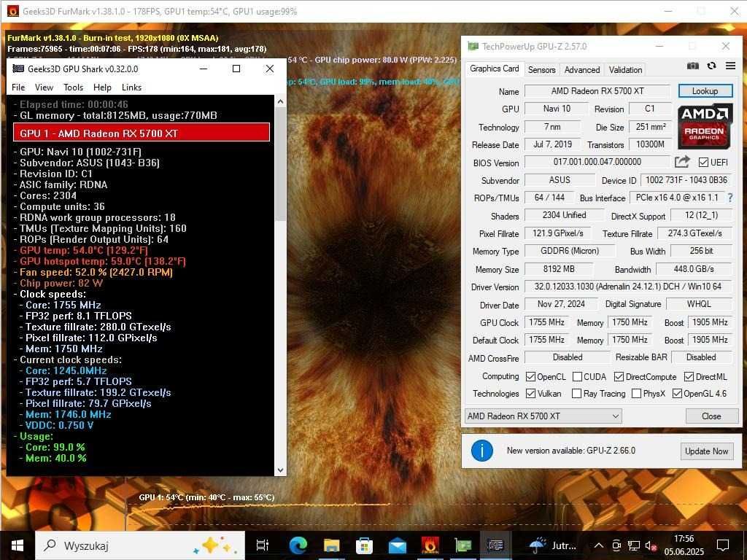This screenshot has height=560, width=747.
Task: Toggle the DirectCompute checkbox
Action: tap(619, 377)
